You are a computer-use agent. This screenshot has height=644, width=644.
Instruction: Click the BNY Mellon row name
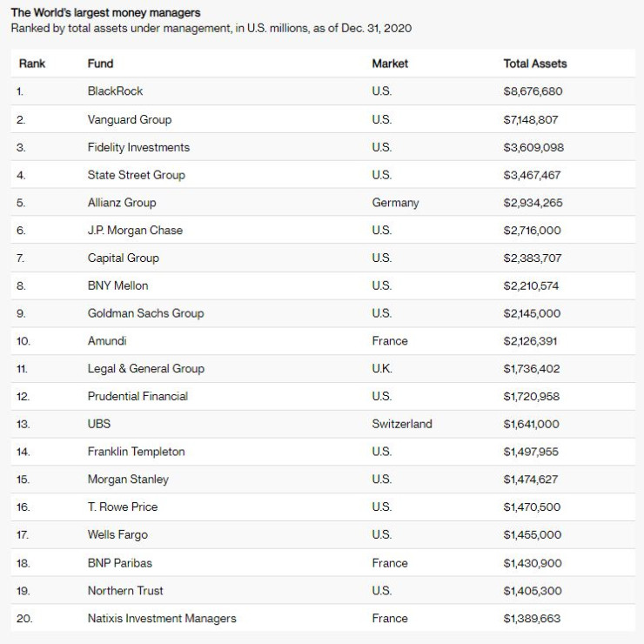117,285
